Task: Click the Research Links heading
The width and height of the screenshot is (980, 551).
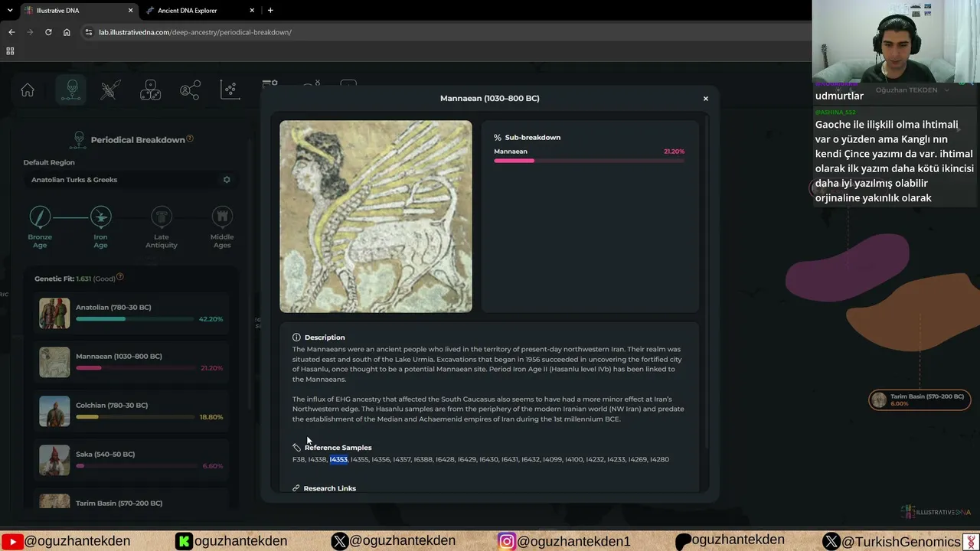Action: click(330, 488)
